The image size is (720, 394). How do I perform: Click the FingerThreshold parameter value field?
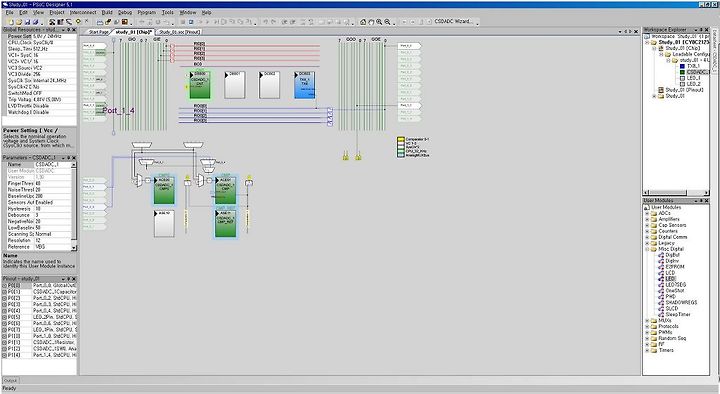53,183
